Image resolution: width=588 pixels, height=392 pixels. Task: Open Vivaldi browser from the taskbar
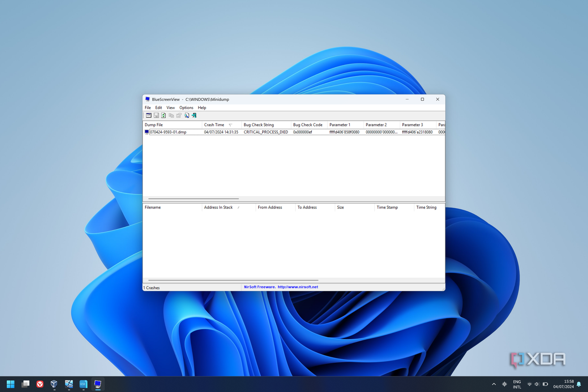point(40,384)
